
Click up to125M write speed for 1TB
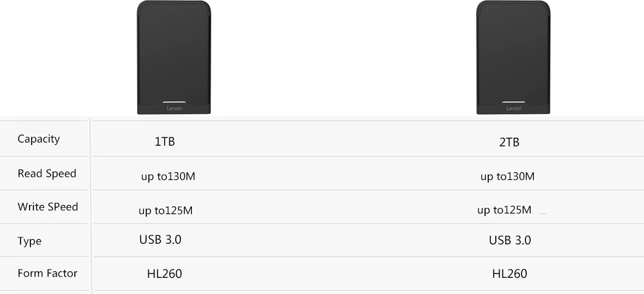pyautogui.click(x=166, y=211)
